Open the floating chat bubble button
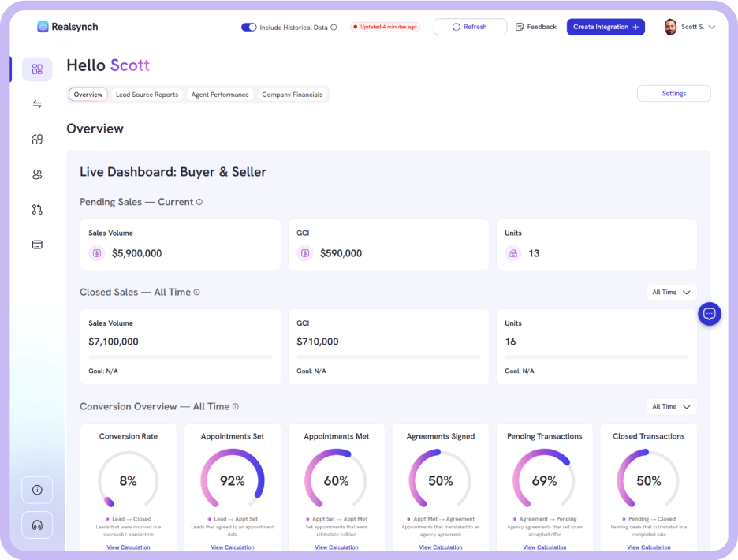This screenshot has height=560, width=738. [x=709, y=314]
